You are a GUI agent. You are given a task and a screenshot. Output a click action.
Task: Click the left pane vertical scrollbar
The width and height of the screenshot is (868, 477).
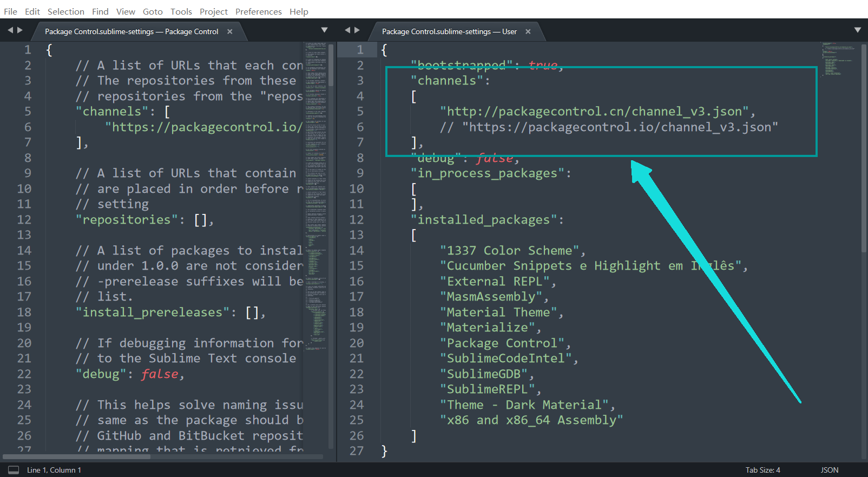tap(331, 65)
